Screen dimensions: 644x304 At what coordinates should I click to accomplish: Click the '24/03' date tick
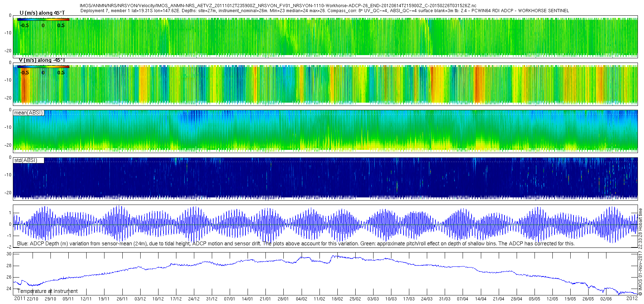[x=427, y=299]
